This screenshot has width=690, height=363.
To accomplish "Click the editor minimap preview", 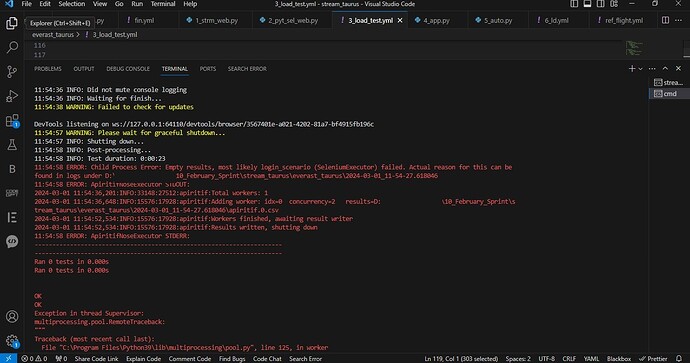I will [634, 48].
